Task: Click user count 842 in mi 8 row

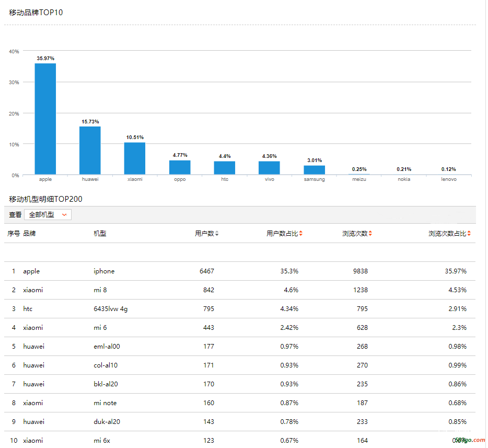Action: point(208,290)
